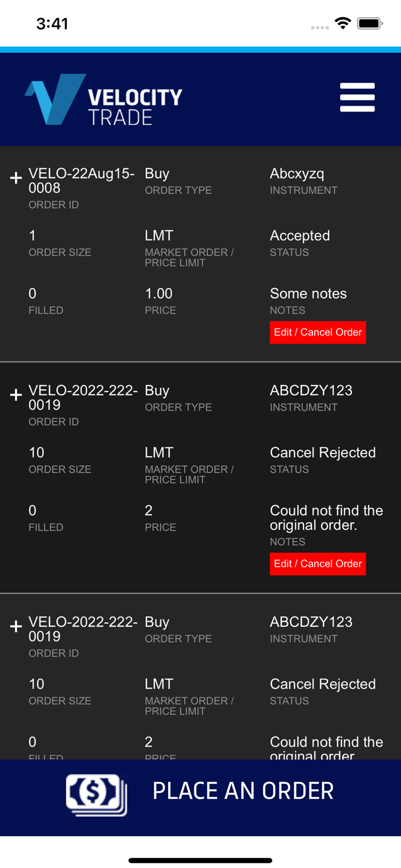Expand order VELO-22Aug15-0008 with plus icon
The image size is (401, 868).
pos(16,178)
